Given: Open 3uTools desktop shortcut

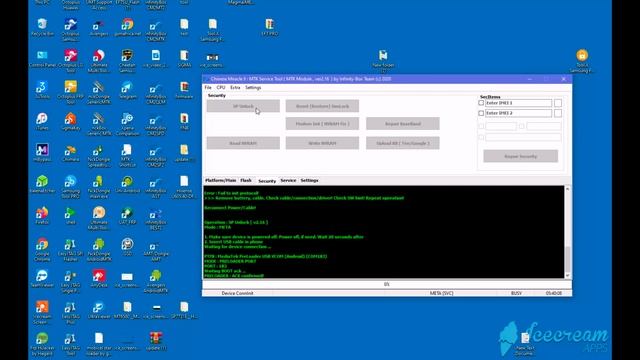Looking at the screenshot, I should point(42,90).
